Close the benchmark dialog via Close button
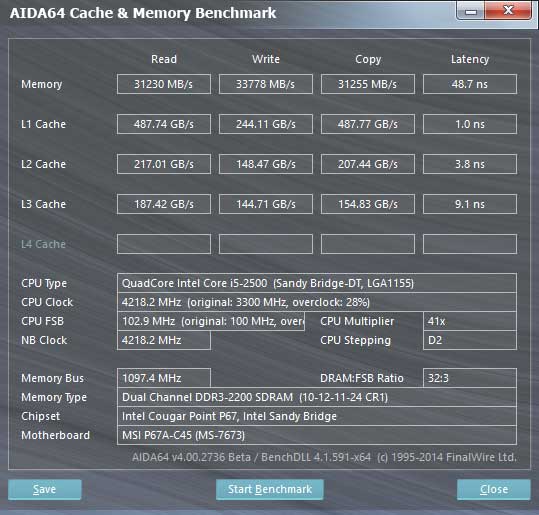 coord(494,489)
